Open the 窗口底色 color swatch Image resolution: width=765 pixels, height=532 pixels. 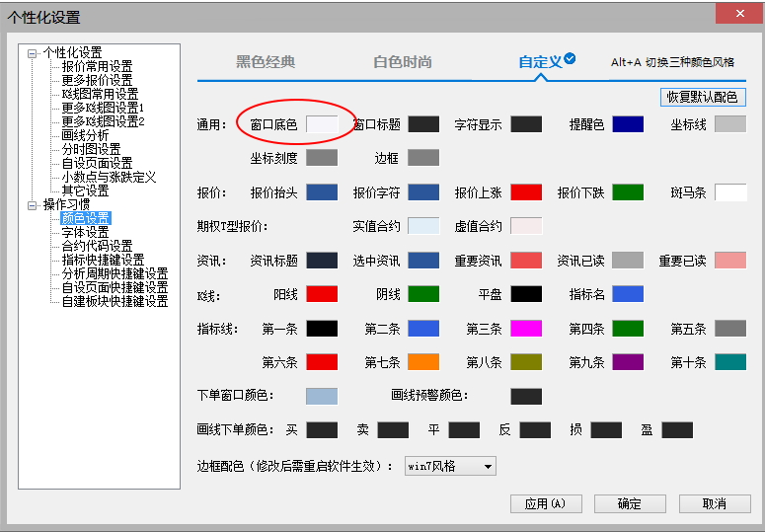[x=322, y=124]
